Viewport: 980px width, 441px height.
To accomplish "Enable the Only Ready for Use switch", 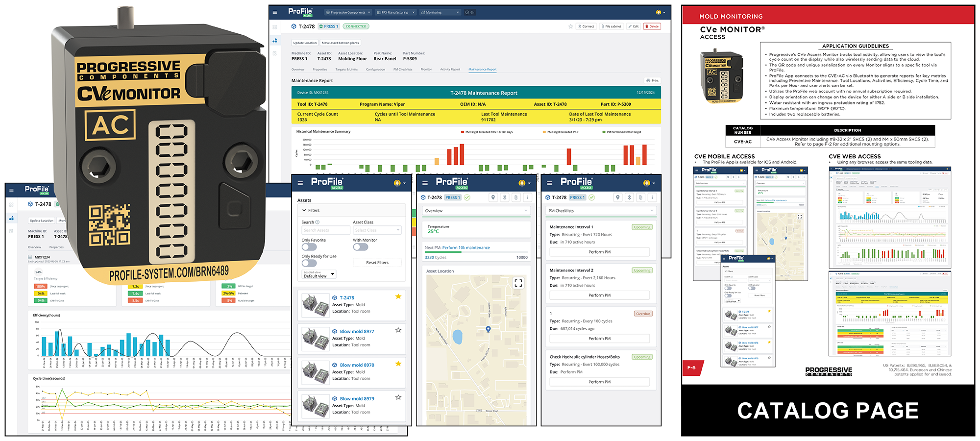I will [309, 263].
